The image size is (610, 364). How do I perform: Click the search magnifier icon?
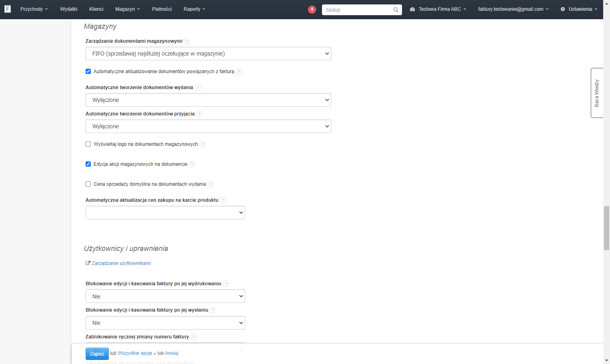(396, 10)
